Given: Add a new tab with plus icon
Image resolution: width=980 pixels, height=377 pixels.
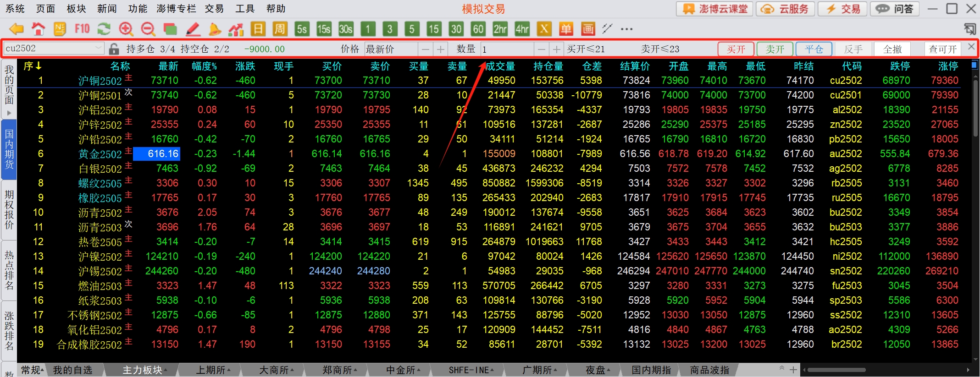Looking at the screenshot, I should [793, 369].
